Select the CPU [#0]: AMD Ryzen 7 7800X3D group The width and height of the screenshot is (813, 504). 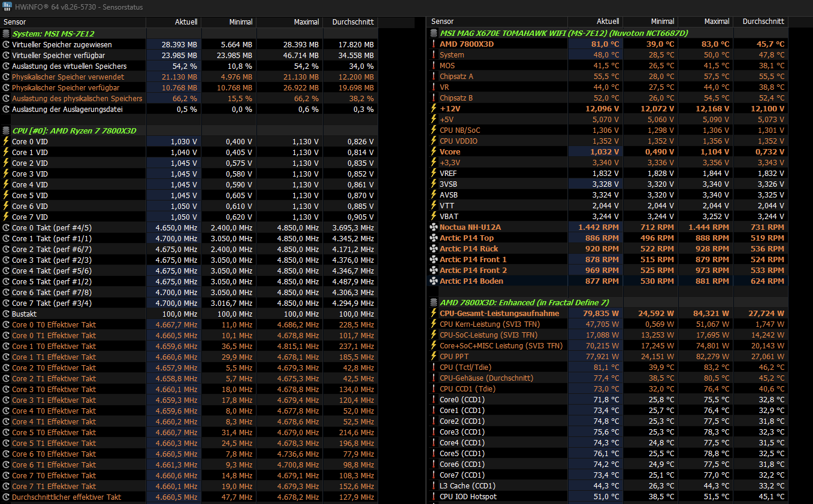click(x=189, y=131)
